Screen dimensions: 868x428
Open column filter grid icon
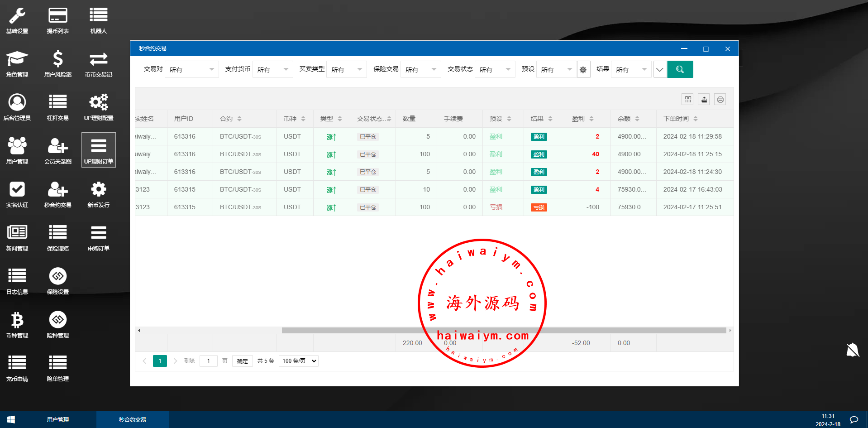688,100
